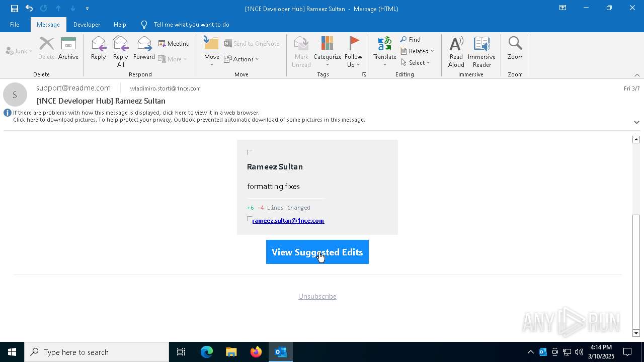This screenshot has width=644, height=362.
Task: Show hidden system tray icons
Action: [x=530, y=352]
